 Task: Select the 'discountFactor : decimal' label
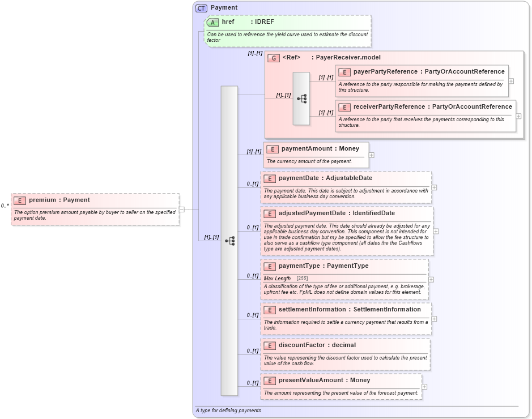point(317,345)
